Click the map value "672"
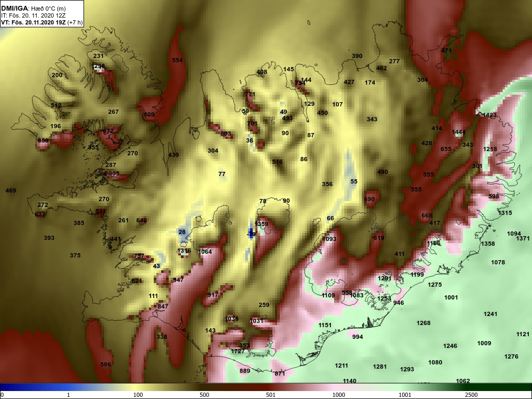This screenshot has width=532, height=399. click(108, 131)
